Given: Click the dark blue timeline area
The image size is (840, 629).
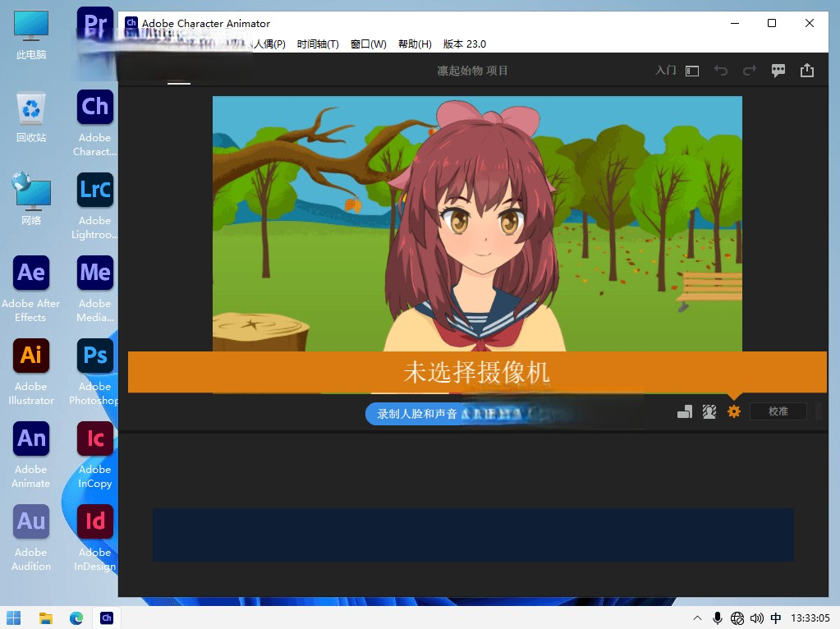Looking at the screenshot, I should [472, 535].
